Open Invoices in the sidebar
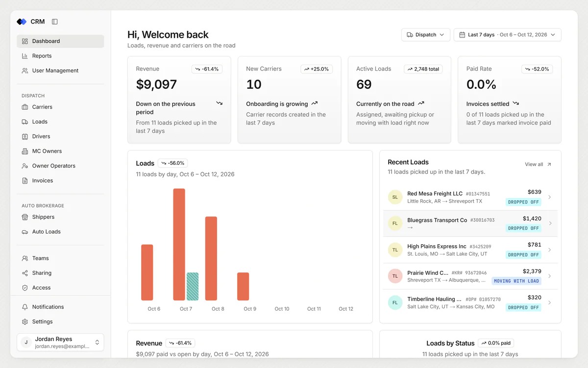This screenshot has width=588, height=368. click(60, 181)
